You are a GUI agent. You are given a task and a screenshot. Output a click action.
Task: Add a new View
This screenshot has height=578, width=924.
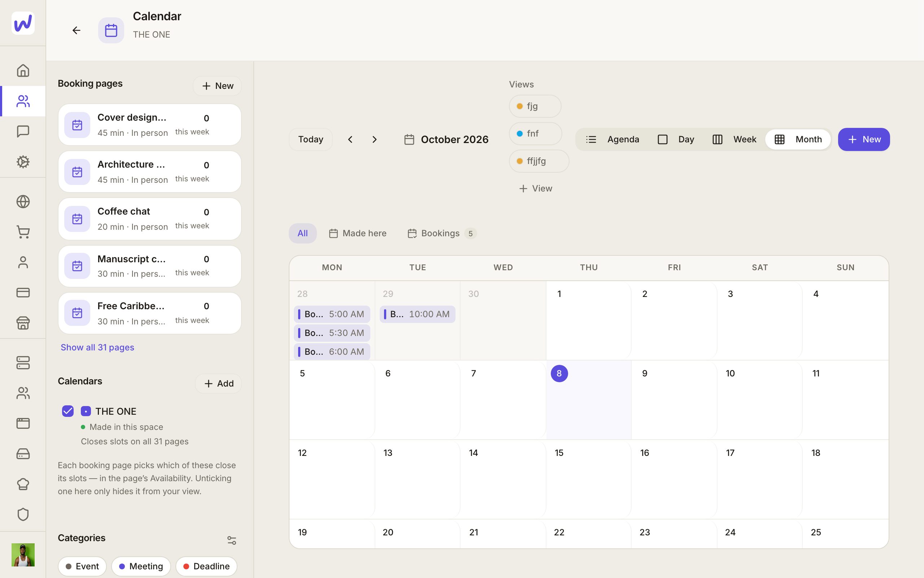[535, 189]
